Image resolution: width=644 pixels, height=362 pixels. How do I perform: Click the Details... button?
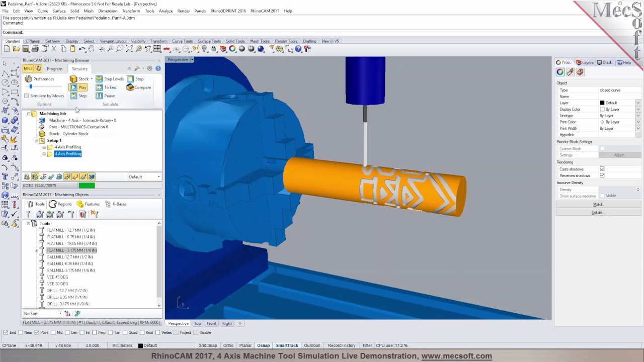pos(598,213)
